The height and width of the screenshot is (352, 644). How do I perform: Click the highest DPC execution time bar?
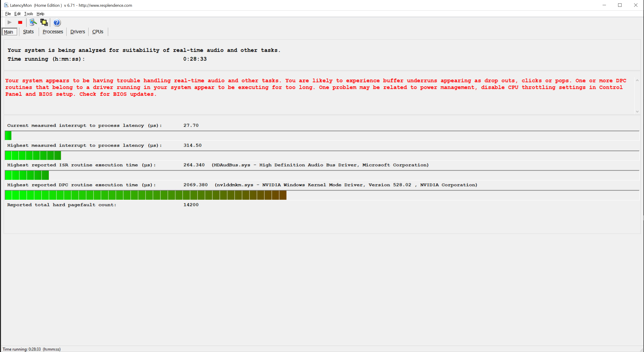[x=146, y=195]
